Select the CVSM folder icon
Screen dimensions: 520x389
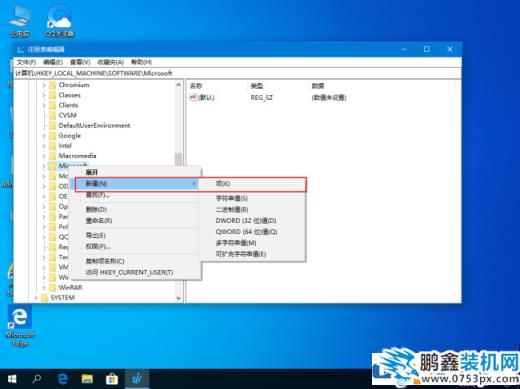coord(52,115)
